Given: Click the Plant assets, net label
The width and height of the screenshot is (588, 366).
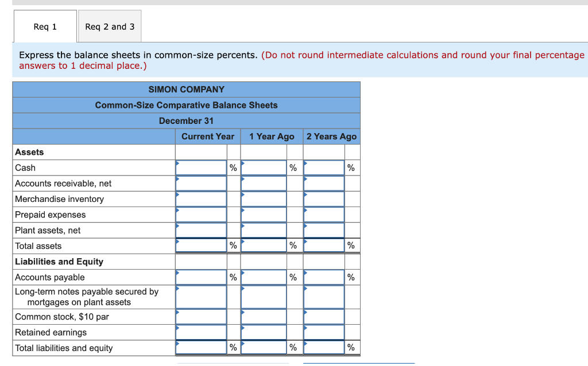Looking at the screenshot, I should point(48,231).
